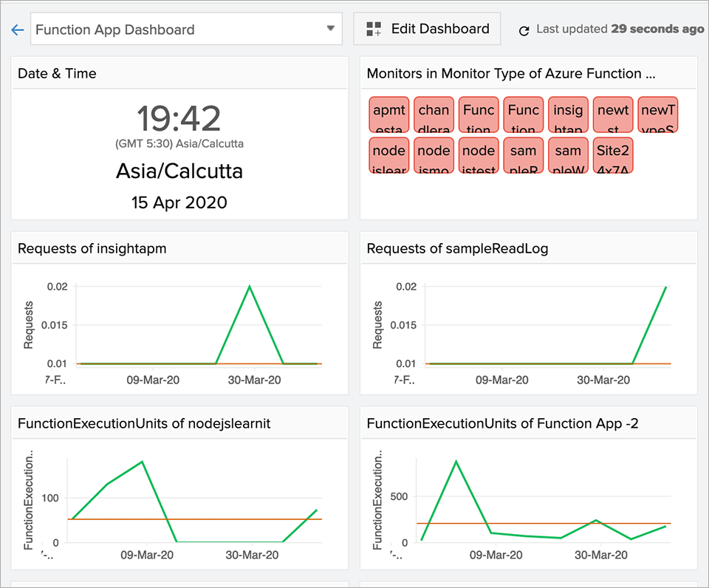Screen dimensions: 709x588
Task: Click the Last updated timestamp
Action: click(x=617, y=29)
